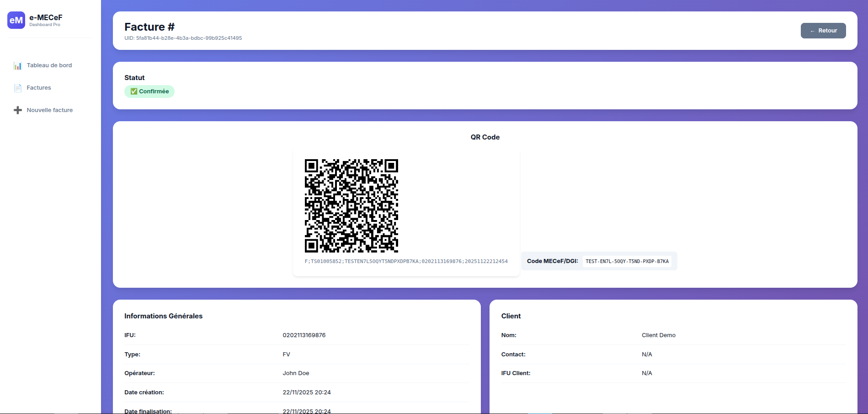Select the MECeF code TEST-EN7L-50QY-T5ND-PXDP-B7KA
868x414 pixels.
click(x=627, y=261)
